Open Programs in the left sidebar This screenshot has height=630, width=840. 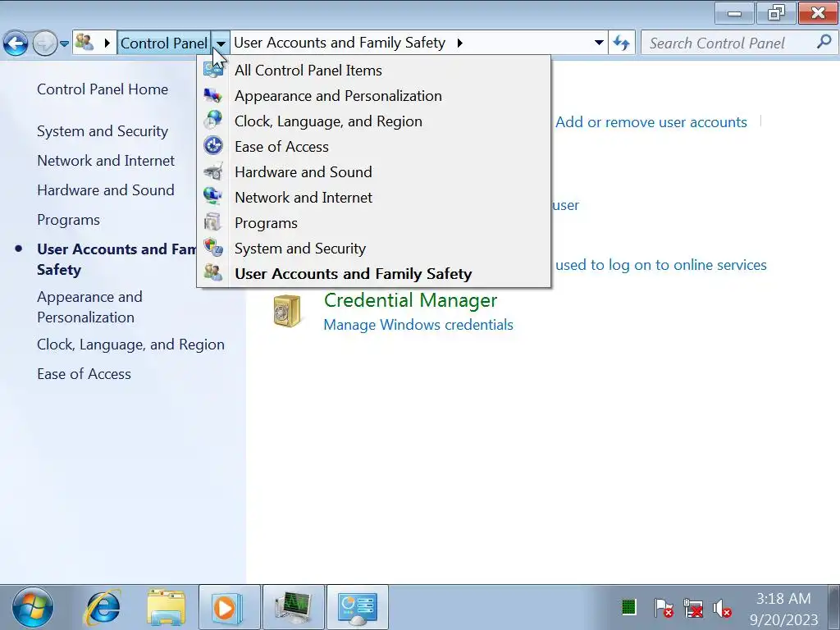click(68, 220)
